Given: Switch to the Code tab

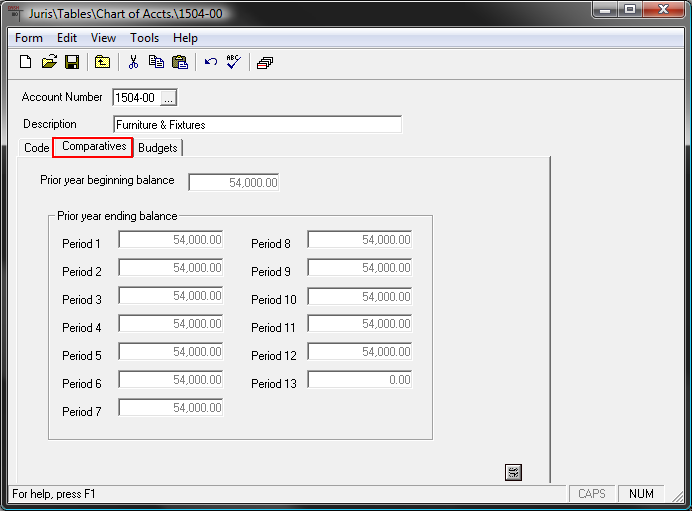Looking at the screenshot, I should [37, 148].
